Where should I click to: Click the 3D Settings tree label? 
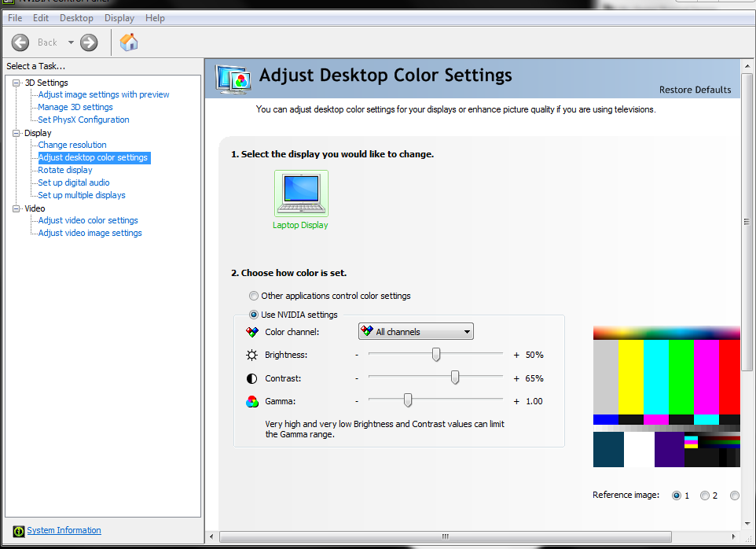click(46, 83)
